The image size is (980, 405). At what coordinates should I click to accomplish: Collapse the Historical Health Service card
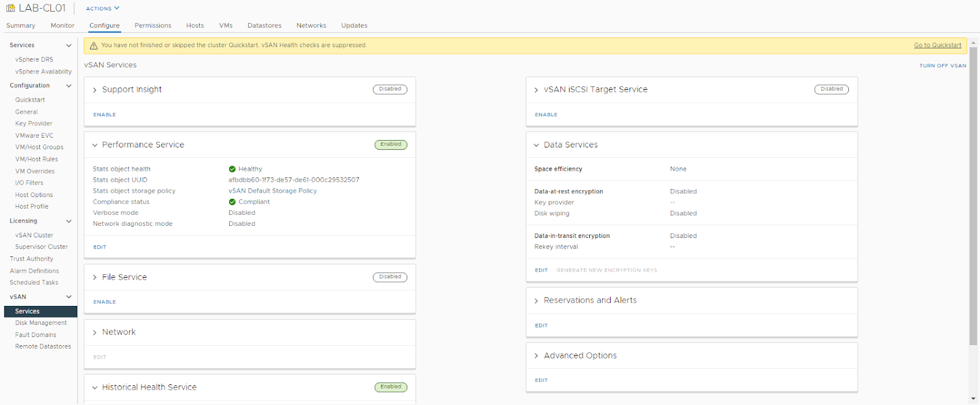coord(95,387)
